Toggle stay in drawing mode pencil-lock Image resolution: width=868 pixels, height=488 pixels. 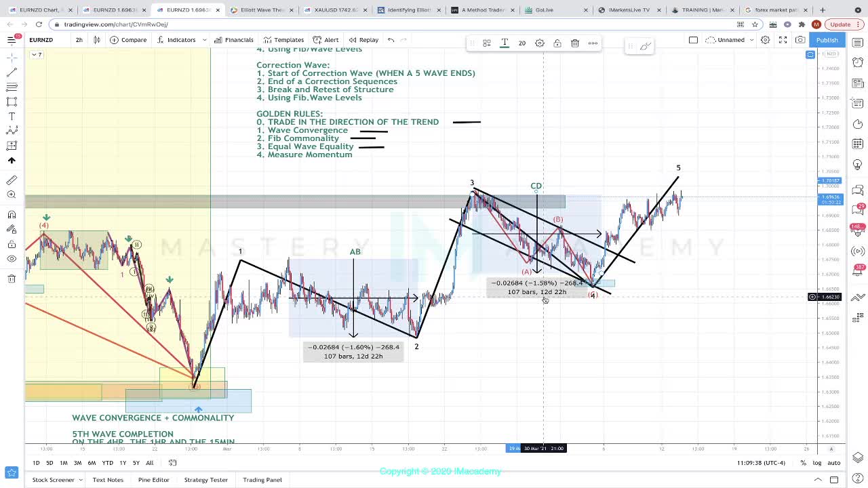point(12,230)
